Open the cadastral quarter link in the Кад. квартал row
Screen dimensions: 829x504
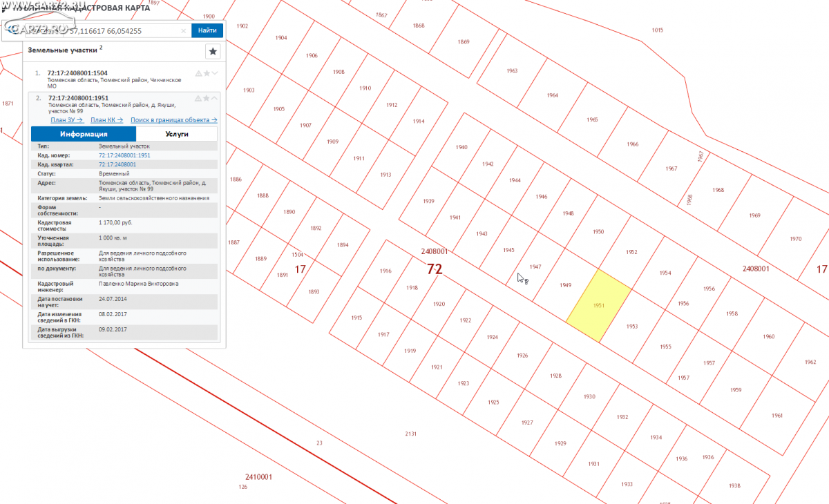click(117, 164)
